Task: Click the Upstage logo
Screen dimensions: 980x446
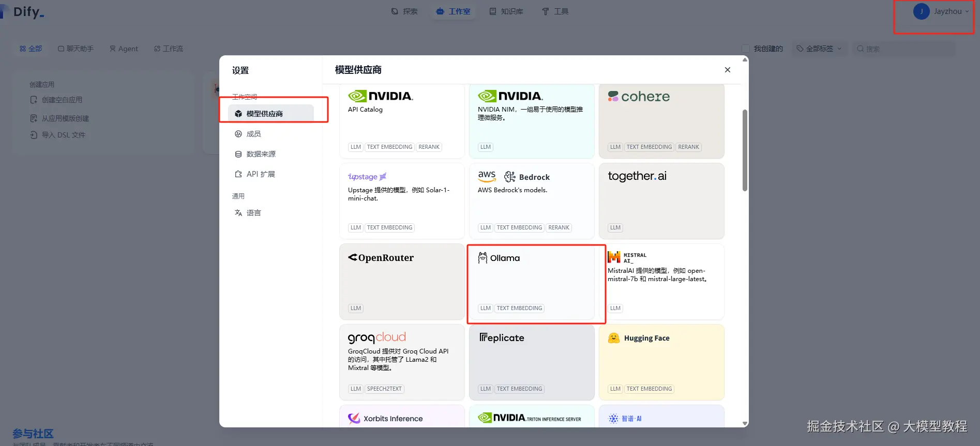Action: pyautogui.click(x=367, y=177)
